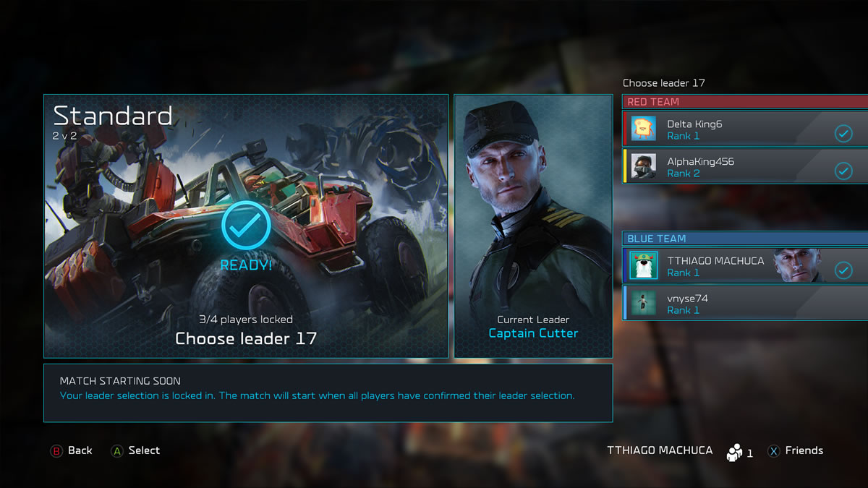Image resolution: width=868 pixels, height=488 pixels.
Task: Select the BLUE TEAM header
Action: coord(745,239)
